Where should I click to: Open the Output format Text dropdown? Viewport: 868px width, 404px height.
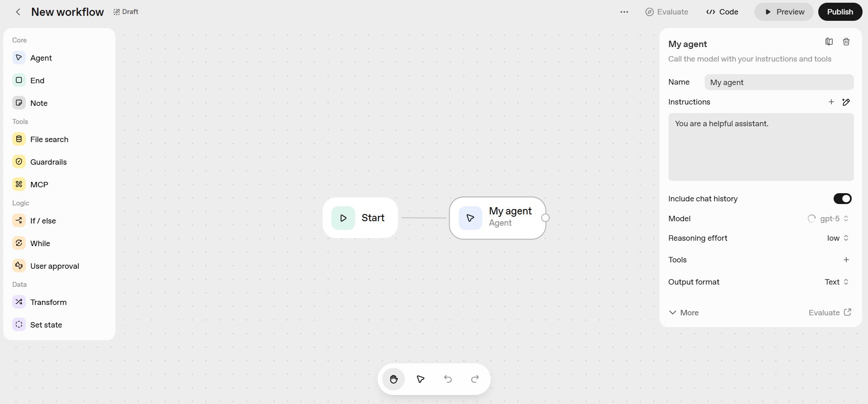click(836, 282)
